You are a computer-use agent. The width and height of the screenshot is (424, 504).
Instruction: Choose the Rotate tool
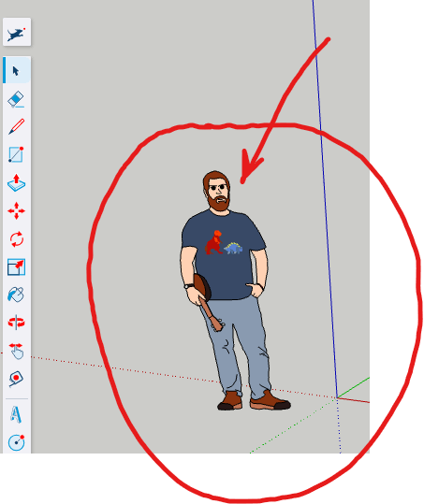click(17, 238)
